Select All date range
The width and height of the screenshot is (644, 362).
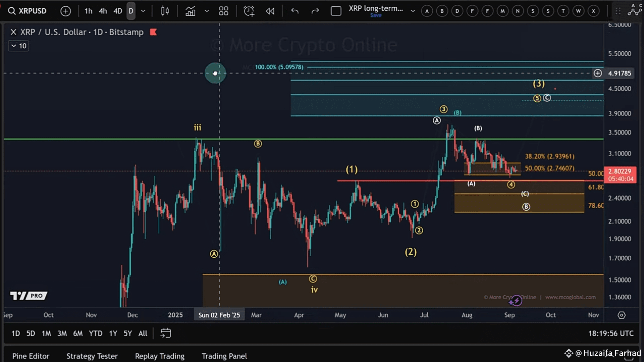(143, 333)
